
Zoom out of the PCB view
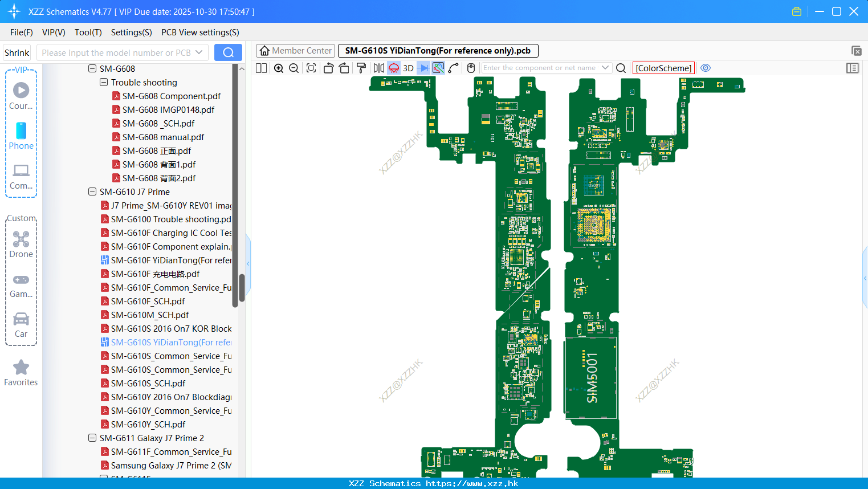[294, 68]
